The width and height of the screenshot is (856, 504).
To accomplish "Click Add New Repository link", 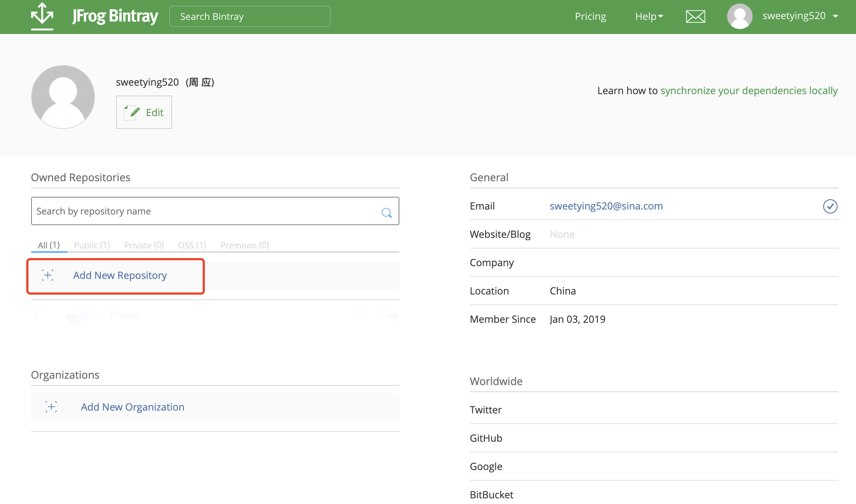I will coord(120,275).
